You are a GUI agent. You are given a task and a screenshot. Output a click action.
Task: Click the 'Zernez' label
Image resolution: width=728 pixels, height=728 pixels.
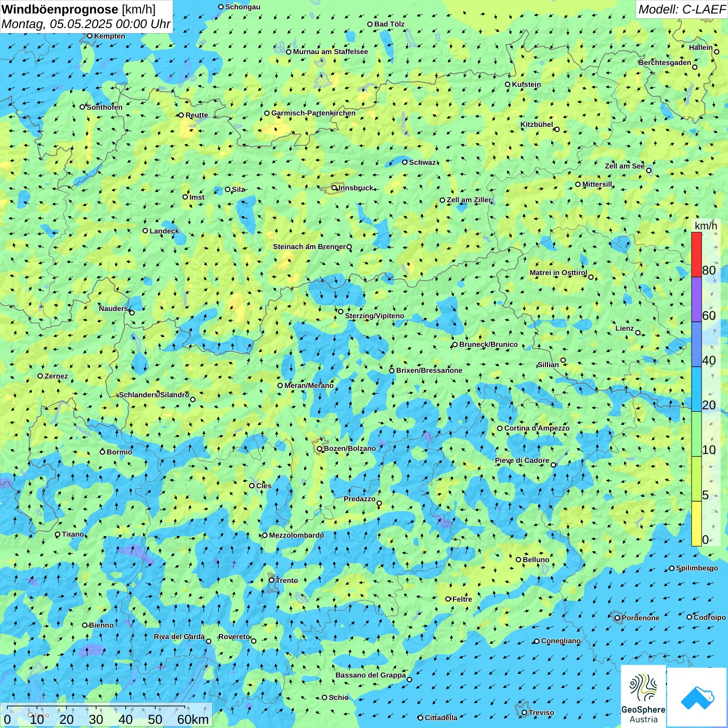(56, 376)
